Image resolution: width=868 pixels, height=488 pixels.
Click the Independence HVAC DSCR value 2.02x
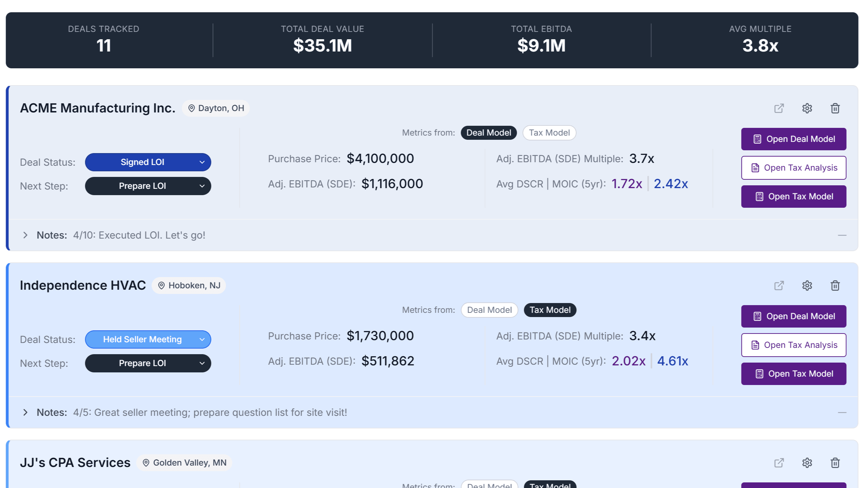click(629, 361)
